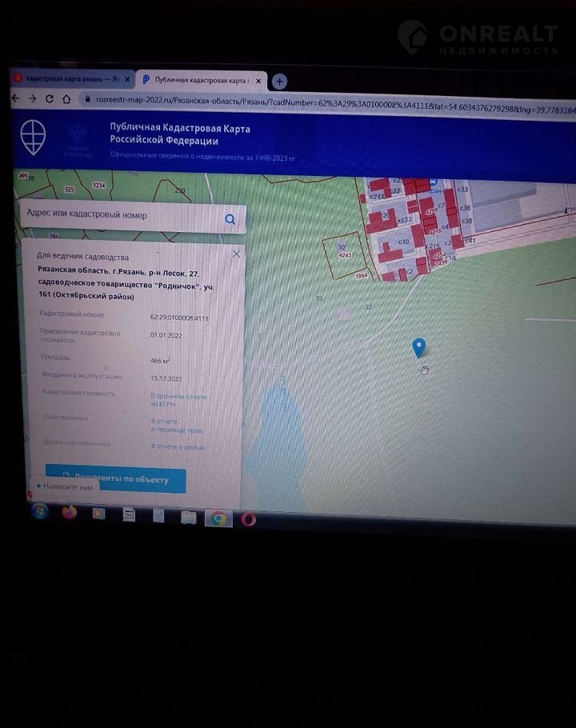Follow the 'В отчете о рисках' link

coord(178,447)
